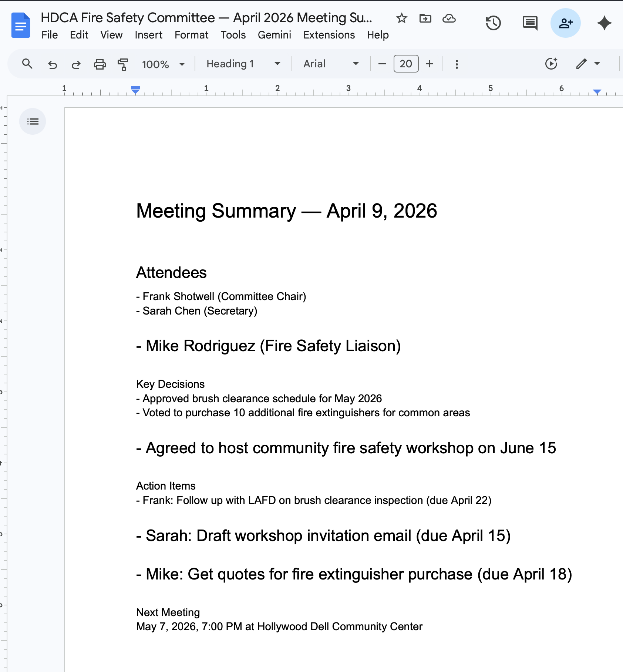Star the HDCA Fire Safety document

(x=401, y=18)
